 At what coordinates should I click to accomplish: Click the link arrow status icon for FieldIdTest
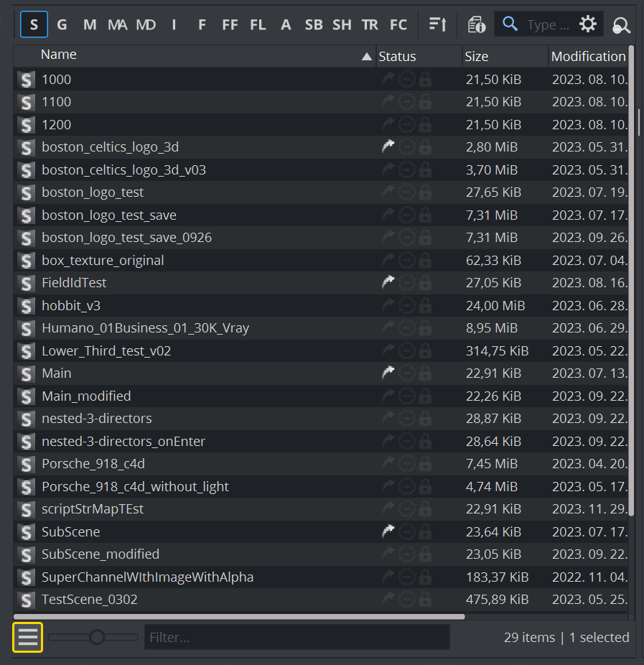point(388,283)
